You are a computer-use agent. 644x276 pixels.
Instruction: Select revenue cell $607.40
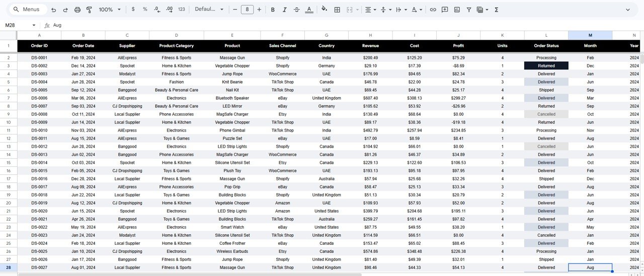click(x=370, y=98)
